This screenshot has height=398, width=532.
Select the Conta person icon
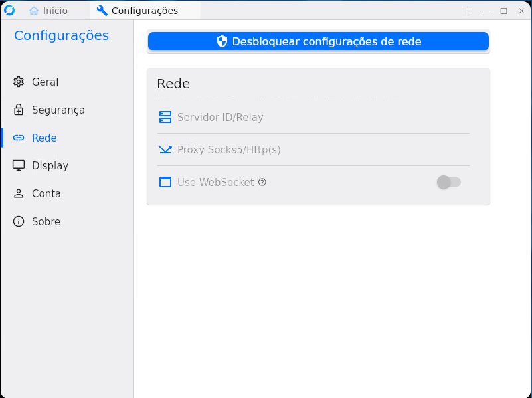click(19, 193)
